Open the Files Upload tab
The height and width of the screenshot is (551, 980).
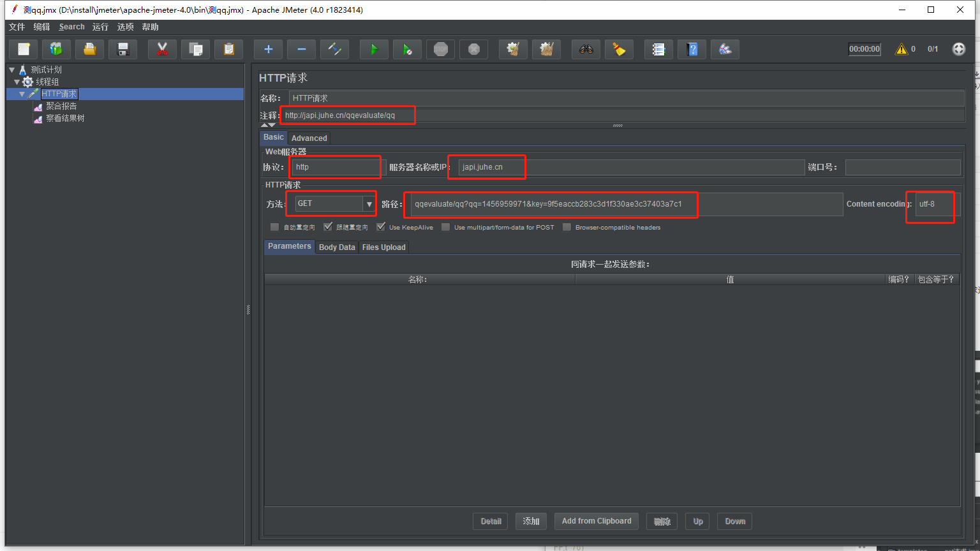click(383, 247)
